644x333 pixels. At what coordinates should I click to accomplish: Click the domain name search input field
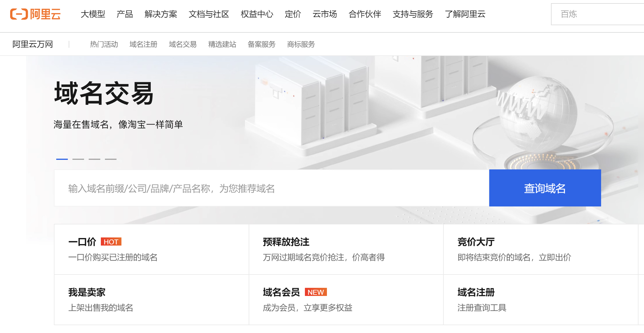[272, 188]
